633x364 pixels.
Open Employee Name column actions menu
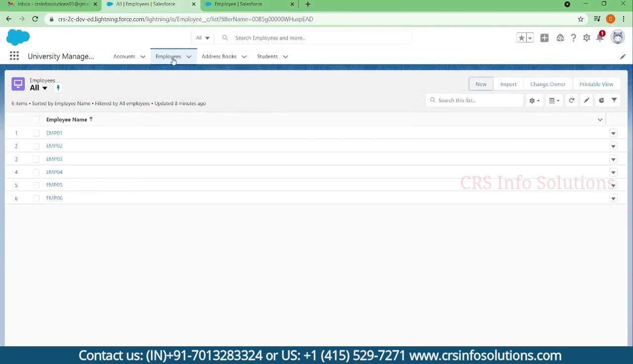(600, 120)
